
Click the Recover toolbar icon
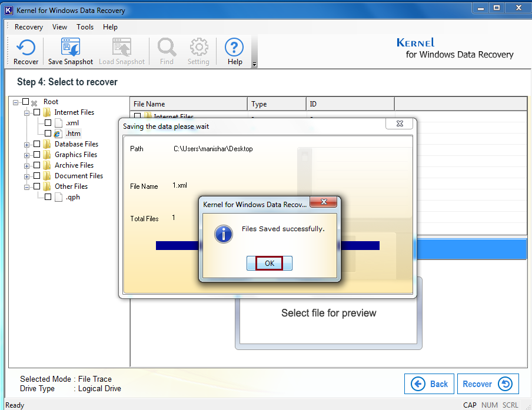[x=26, y=47]
